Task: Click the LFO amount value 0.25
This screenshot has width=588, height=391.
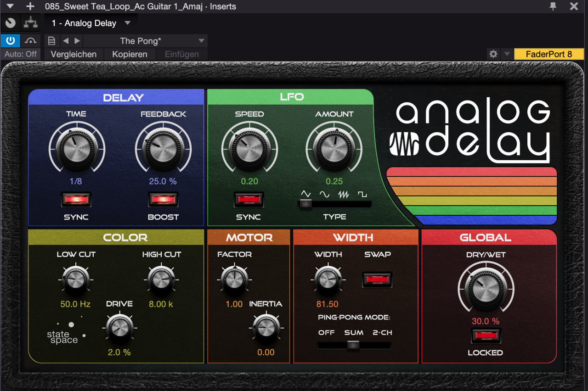Action: pos(334,181)
